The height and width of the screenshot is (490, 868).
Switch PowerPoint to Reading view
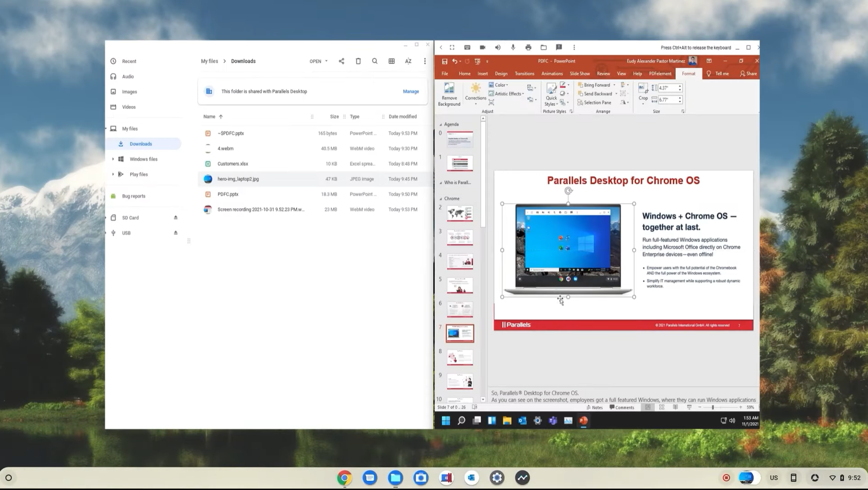click(x=675, y=407)
